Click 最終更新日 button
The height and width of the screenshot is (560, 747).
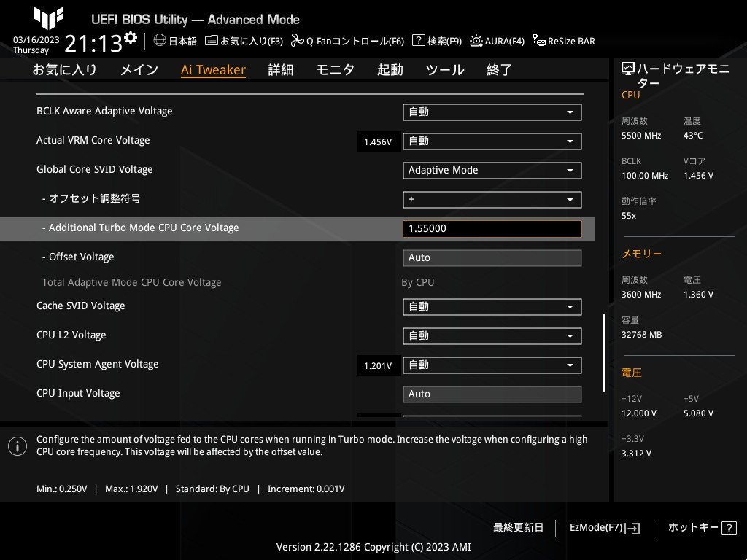518,528
